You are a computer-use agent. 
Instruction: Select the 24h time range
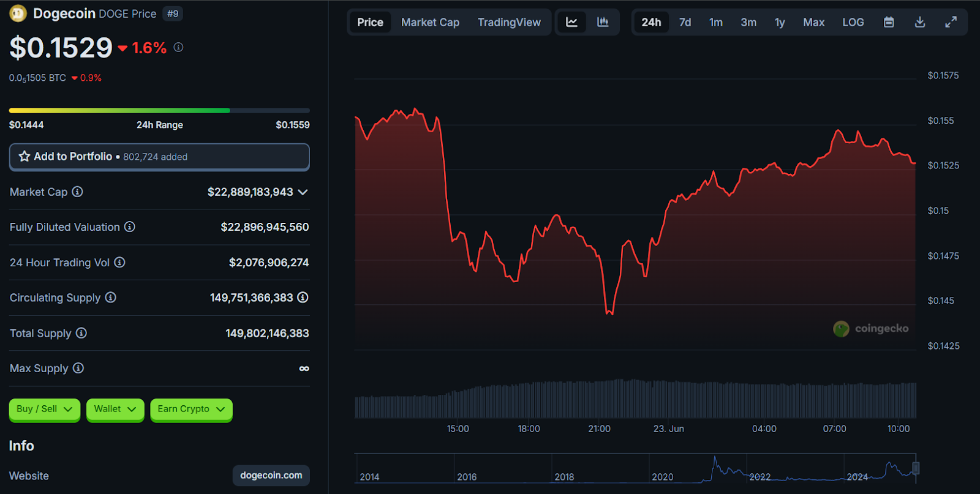tap(651, 22)
